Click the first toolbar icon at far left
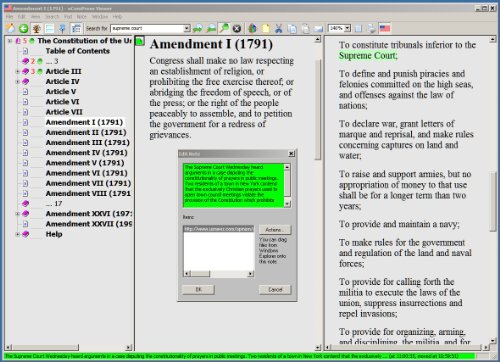500x362 pixels. pos(11,28)
